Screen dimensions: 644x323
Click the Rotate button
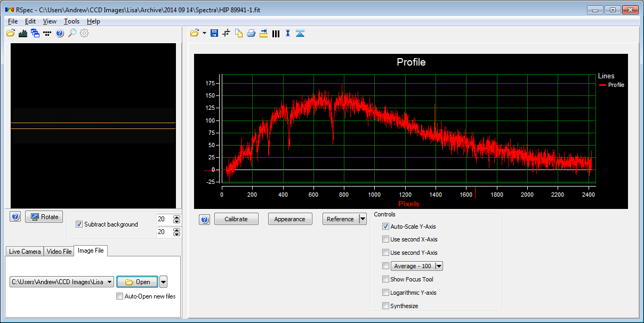pyautogui.click(x=44, y=217)
